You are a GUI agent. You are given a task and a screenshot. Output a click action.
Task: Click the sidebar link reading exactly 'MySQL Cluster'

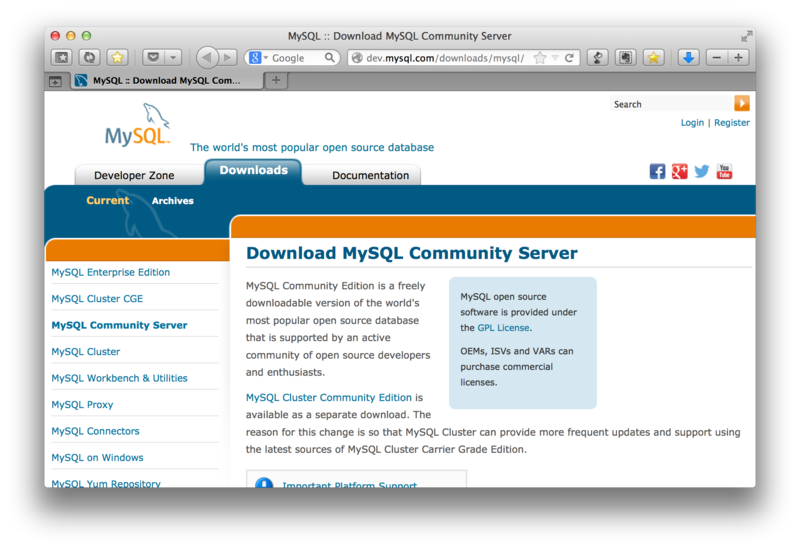point(86,352)
